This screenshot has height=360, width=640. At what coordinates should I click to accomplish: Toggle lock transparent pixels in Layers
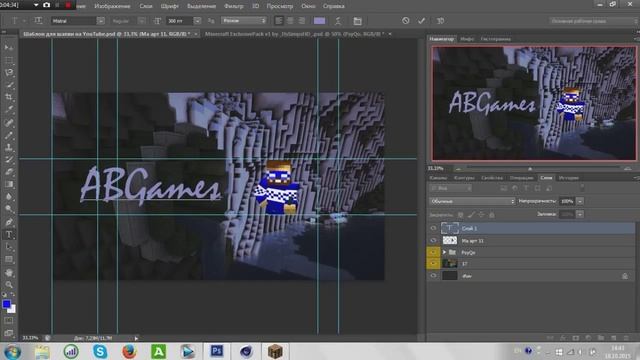[x=460, y=214]
